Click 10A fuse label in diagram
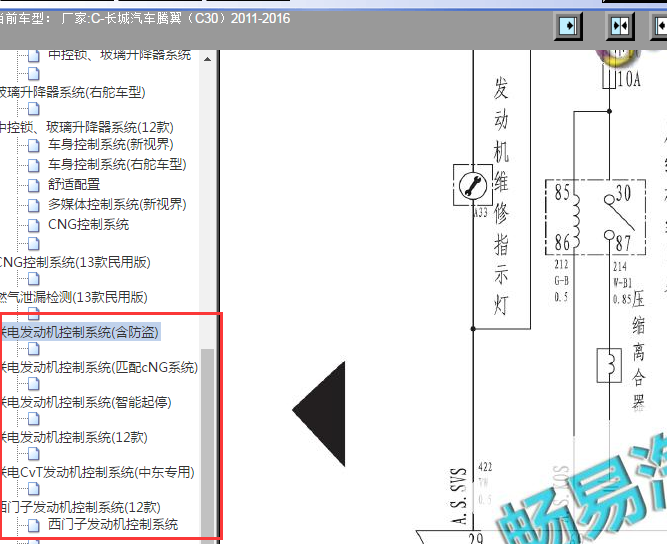The image size is (667, 544). click(x=629, y=79)
